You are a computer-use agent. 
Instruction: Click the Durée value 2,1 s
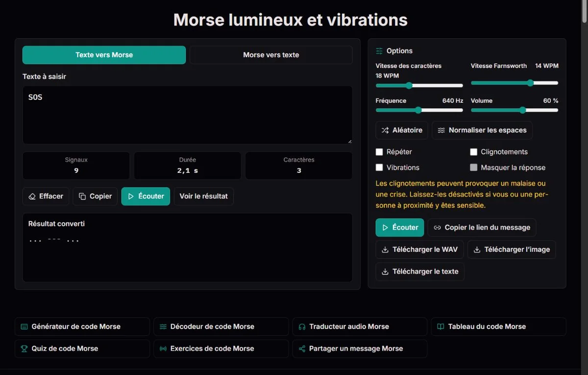point(187,170)
